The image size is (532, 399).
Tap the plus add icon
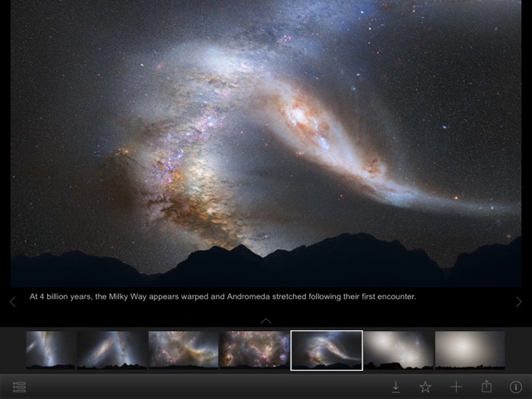pos(456,387)
